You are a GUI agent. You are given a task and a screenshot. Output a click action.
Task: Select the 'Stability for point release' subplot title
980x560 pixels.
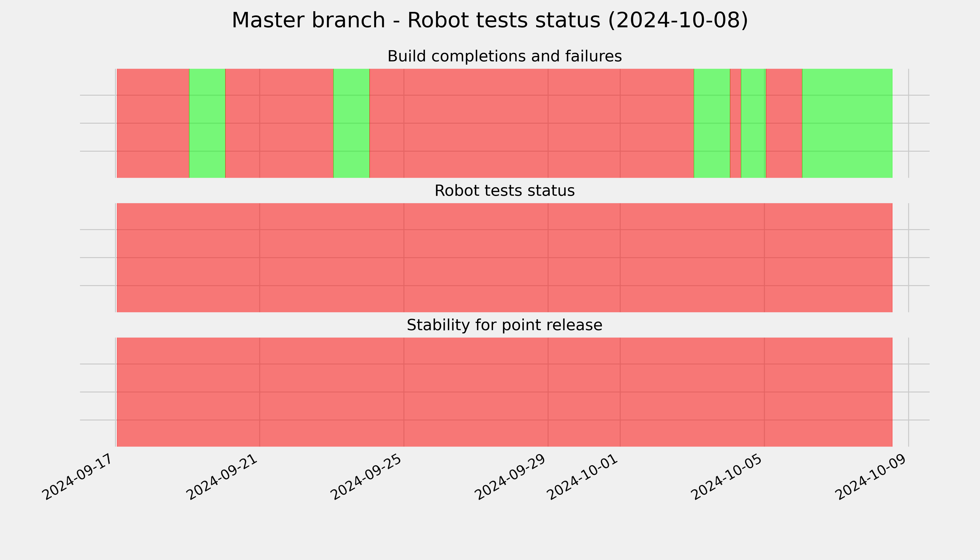(504, 325)
